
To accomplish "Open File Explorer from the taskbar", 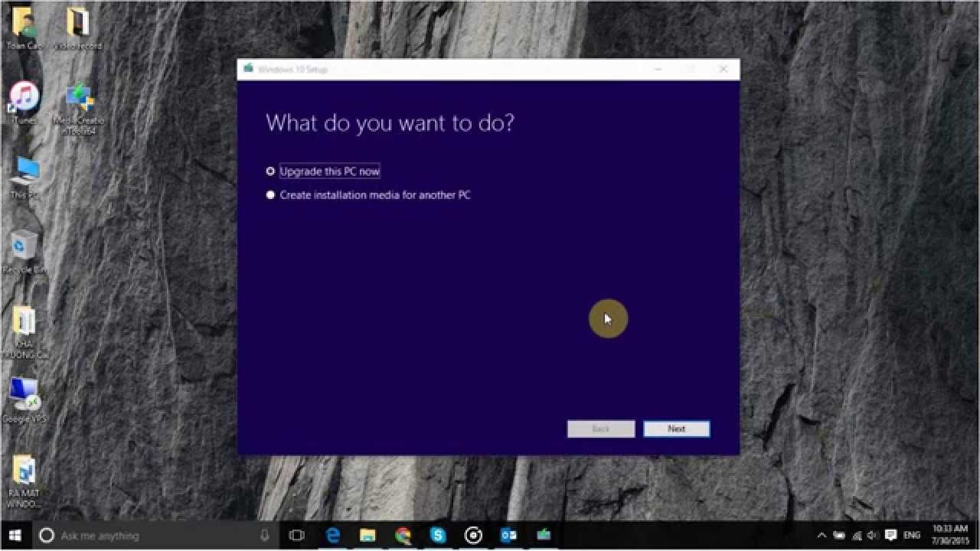I will [x=368, y=536].
